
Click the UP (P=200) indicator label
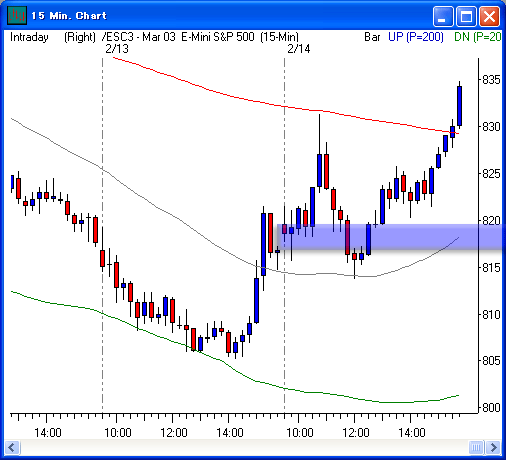416,37
